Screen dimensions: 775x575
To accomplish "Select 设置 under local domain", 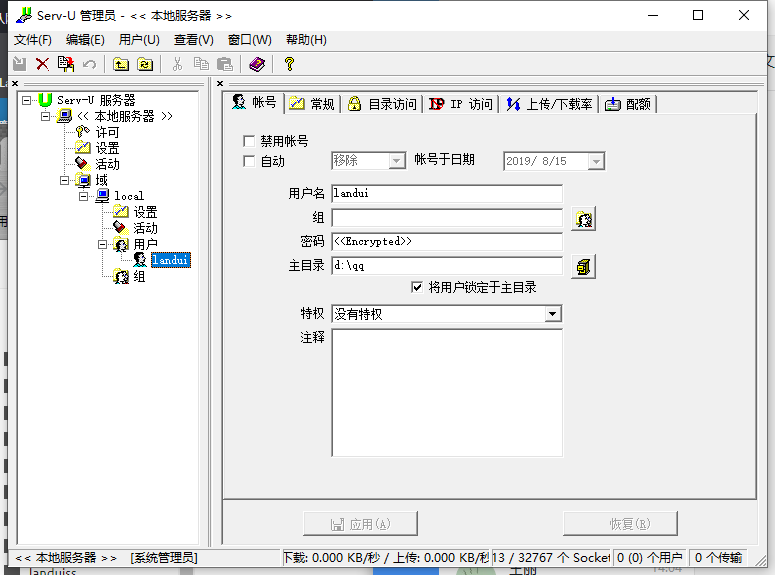I will point(145,212).
